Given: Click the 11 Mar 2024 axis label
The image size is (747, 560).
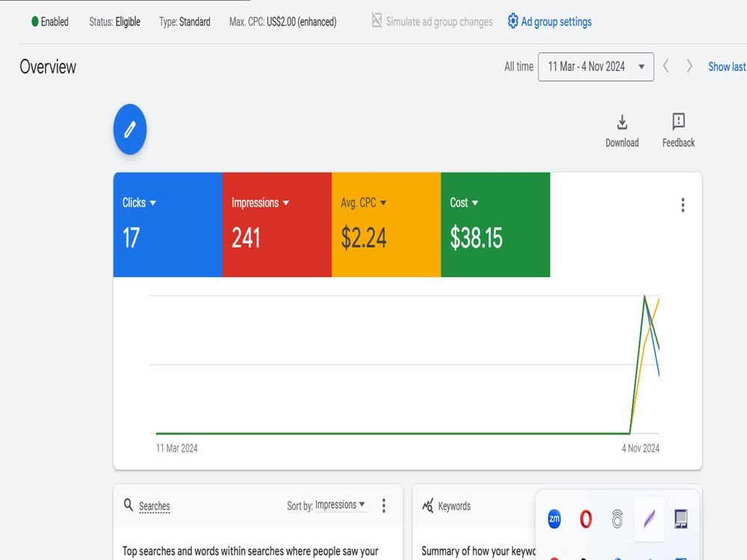Looking at the screenshot, I should pos(177,448).
